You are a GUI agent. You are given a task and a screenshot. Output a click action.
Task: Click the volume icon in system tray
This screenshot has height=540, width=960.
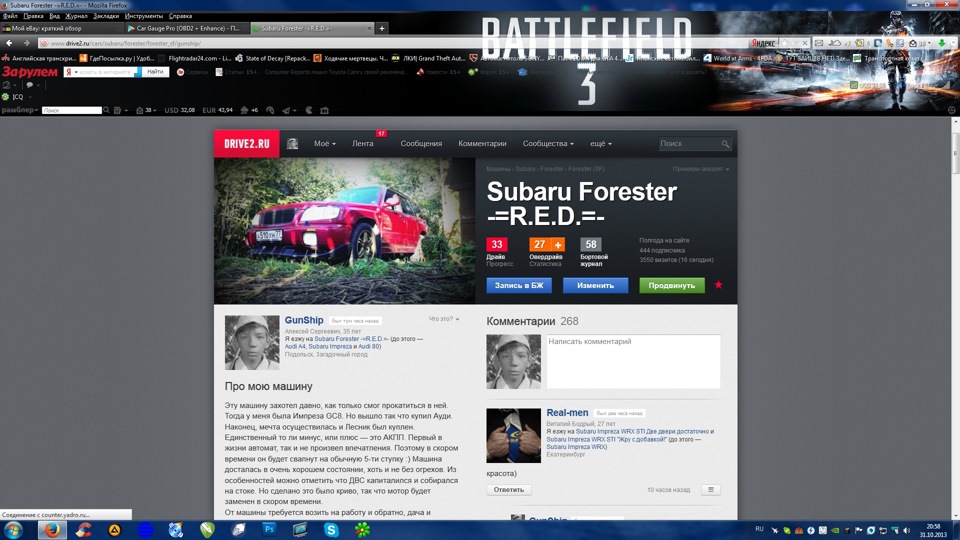point(907,530)
